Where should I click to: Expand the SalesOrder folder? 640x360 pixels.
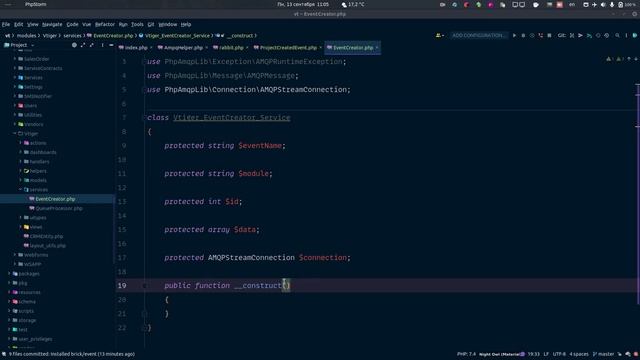(15, 59)
